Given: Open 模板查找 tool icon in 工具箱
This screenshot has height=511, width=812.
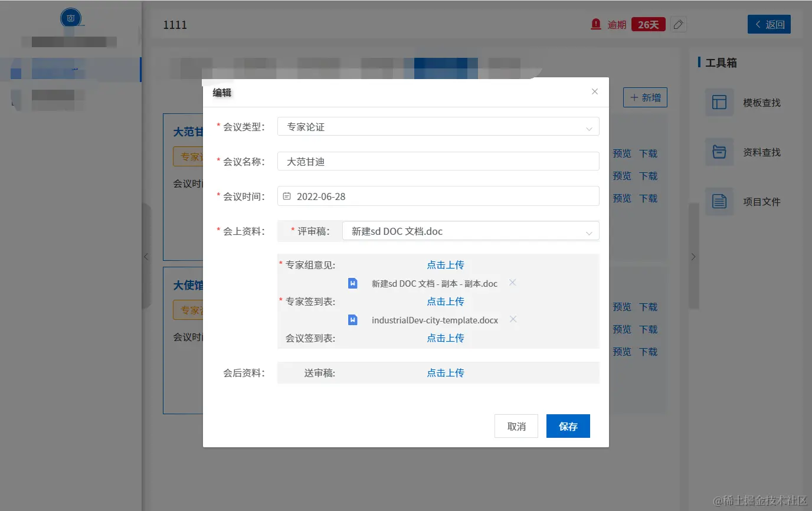Looking at the screenshot, I should pyautogui.click(x=719, y=102).
